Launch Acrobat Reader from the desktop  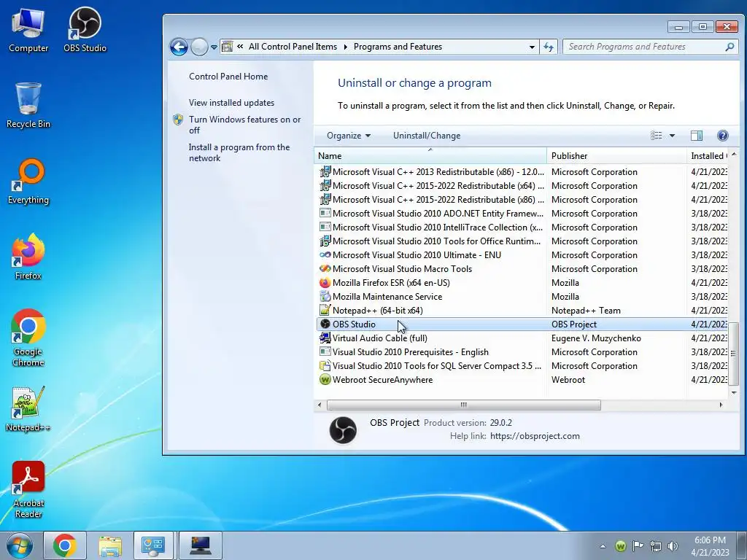pyautogui.click(x=28, y=489)
